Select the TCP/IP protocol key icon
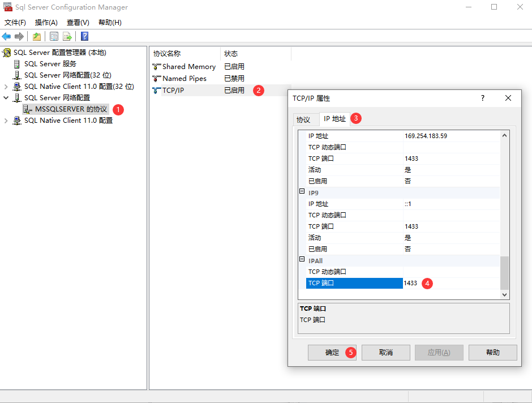Screen dimensions: 532x403 156,90
